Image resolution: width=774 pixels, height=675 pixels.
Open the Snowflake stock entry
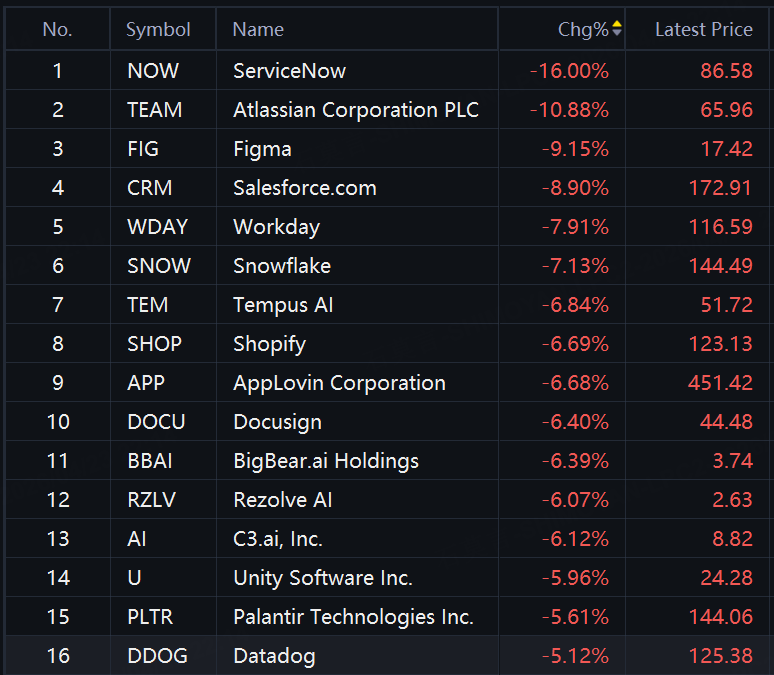(x=282, y=266)
